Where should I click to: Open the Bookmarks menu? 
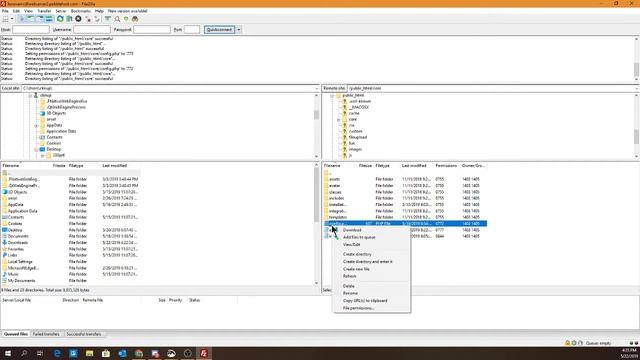81,11
